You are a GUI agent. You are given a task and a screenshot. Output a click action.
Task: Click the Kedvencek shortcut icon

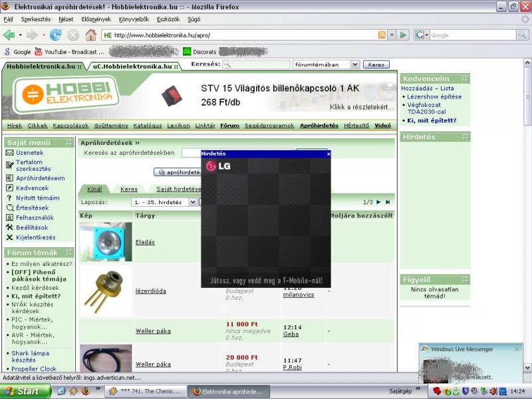point(9,188)
